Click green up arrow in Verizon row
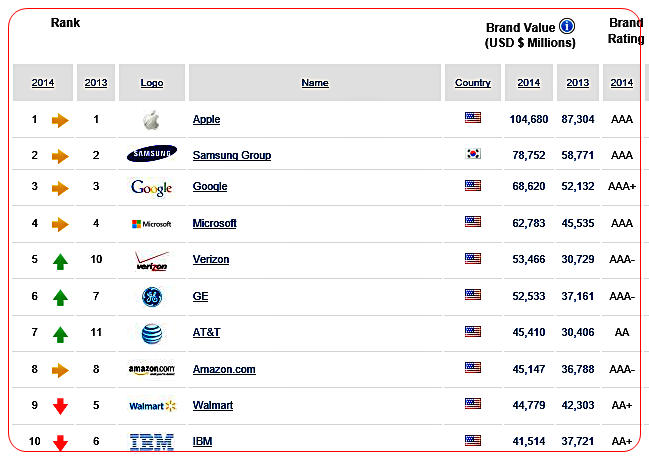Image resolution: width=649 pixels, height=460 pixels. [x=60, y=261]
